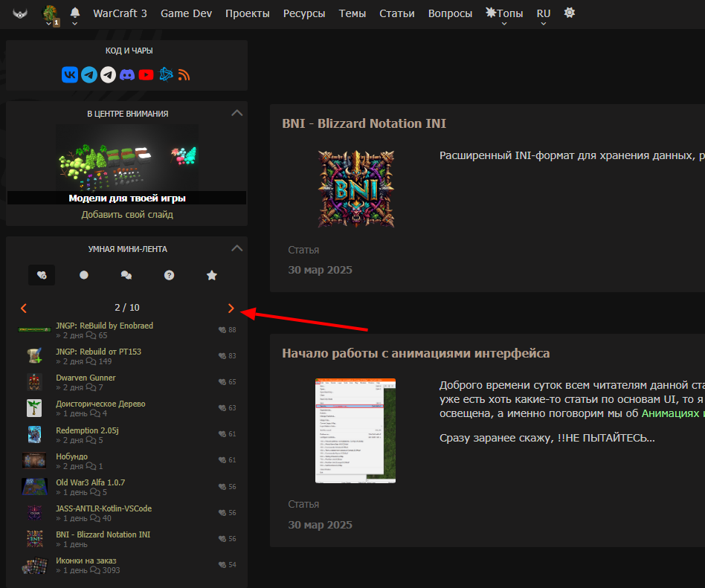Open Доисторическое Дерево feed item

point(100,404)
